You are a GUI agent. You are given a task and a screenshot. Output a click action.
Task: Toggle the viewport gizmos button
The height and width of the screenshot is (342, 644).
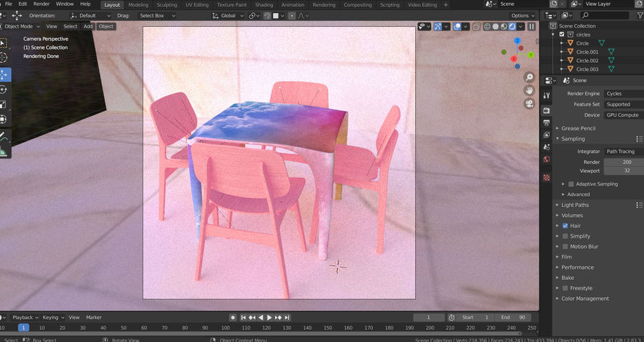[438, 27]
